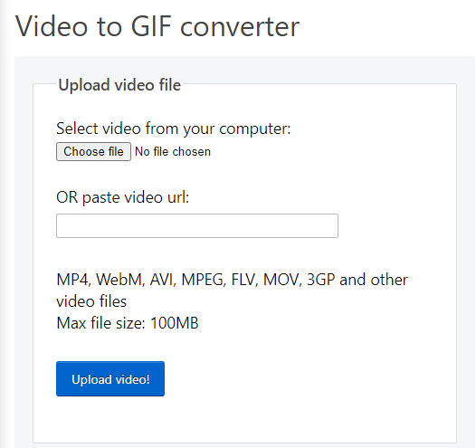This screenshot has width=476, height=448.
Task: Click the supported formats line starting MP4
Action: [233, 280]
